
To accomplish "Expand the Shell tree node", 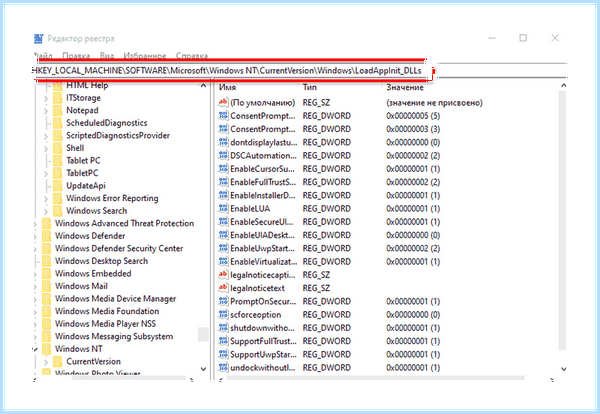I will (46, 148).
